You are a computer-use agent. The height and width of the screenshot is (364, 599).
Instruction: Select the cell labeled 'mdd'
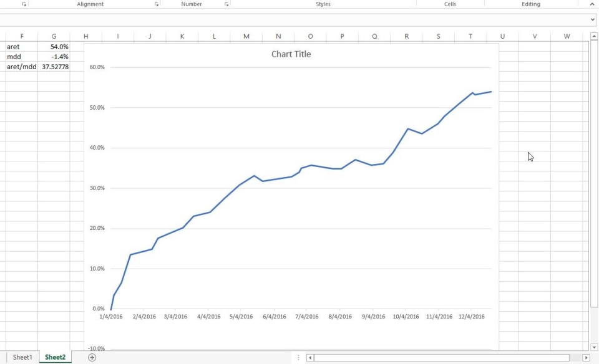tap(22, 57)
